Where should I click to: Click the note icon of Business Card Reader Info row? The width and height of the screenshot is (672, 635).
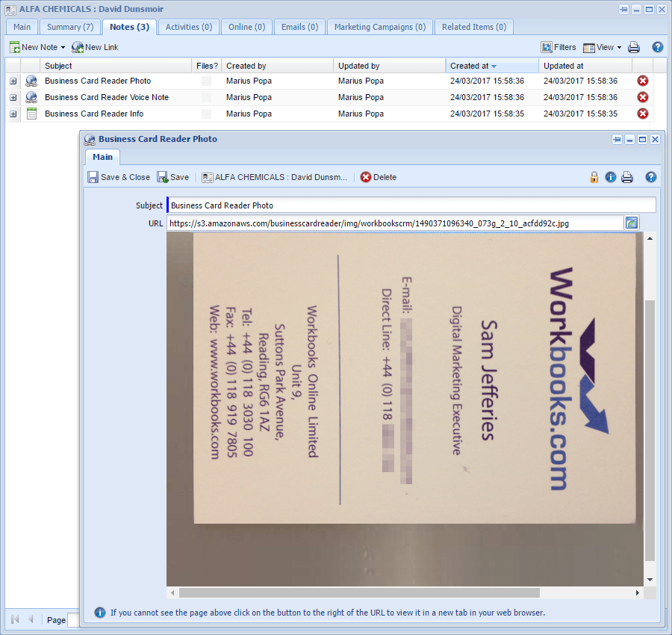[x=31, y=114]
